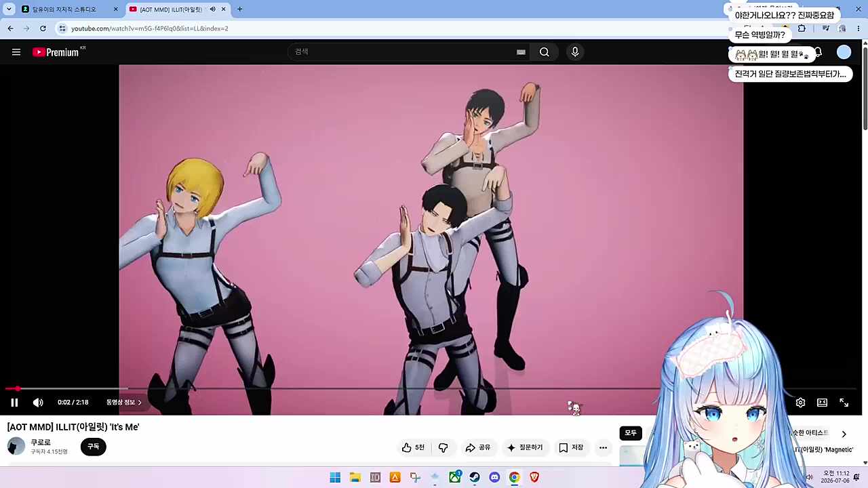The height and width of the screenshot is (488, 868).
Task: Open the 쿠로로 channel name link
Action: (41, 443)
